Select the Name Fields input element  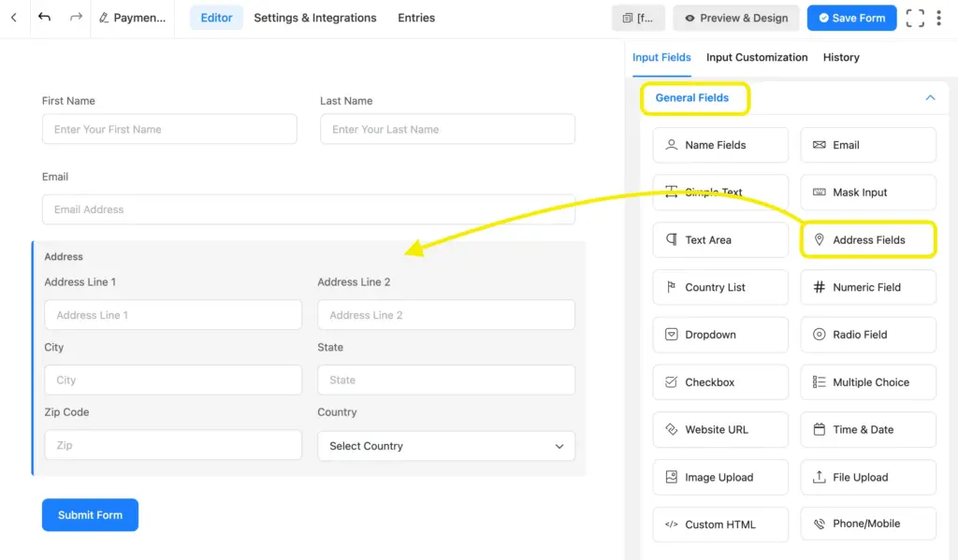(719, 145)
